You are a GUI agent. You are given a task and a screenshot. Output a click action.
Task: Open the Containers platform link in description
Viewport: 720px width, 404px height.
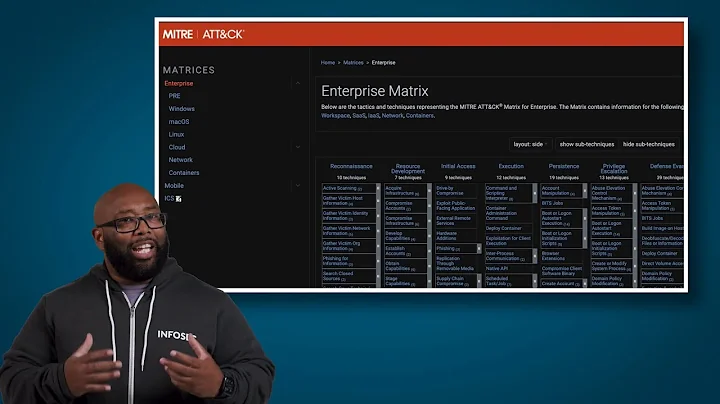click(420, 116)
